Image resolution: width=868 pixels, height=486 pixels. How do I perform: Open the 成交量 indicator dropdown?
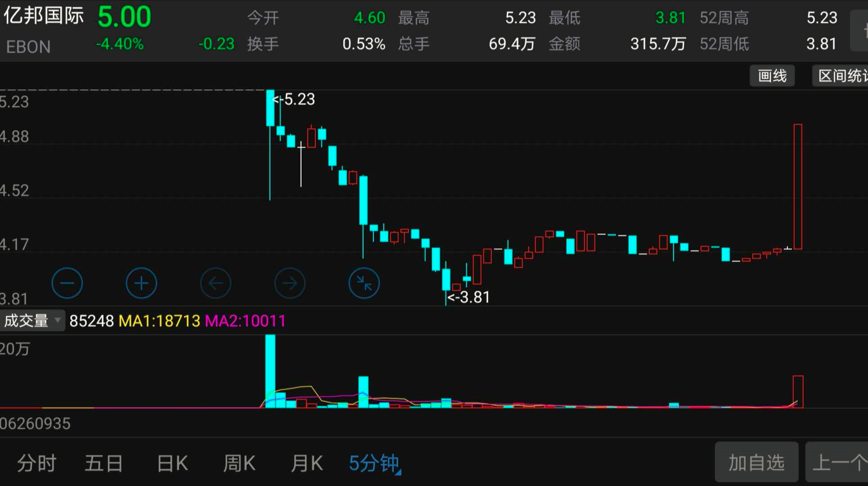point(32,321)
